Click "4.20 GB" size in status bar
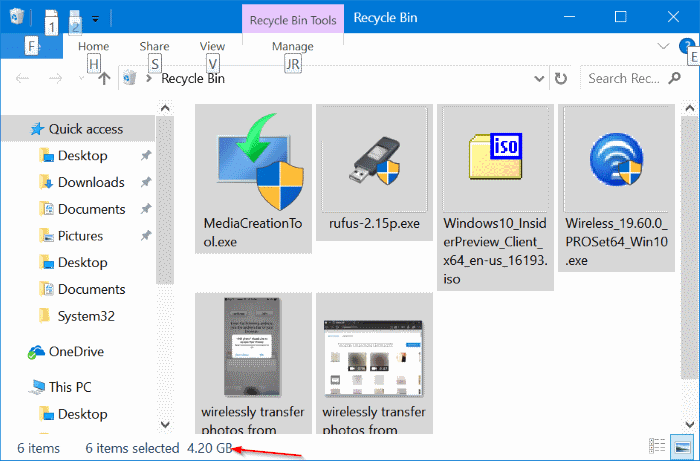Viewport: 700px width, 461px height. [x=209, y=448]
